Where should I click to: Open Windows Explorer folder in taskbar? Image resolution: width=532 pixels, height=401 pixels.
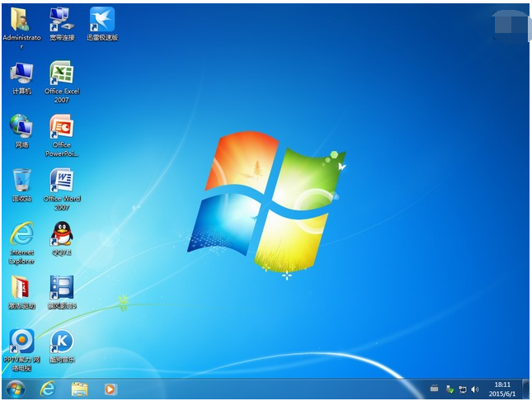click(x=79, y=389)
